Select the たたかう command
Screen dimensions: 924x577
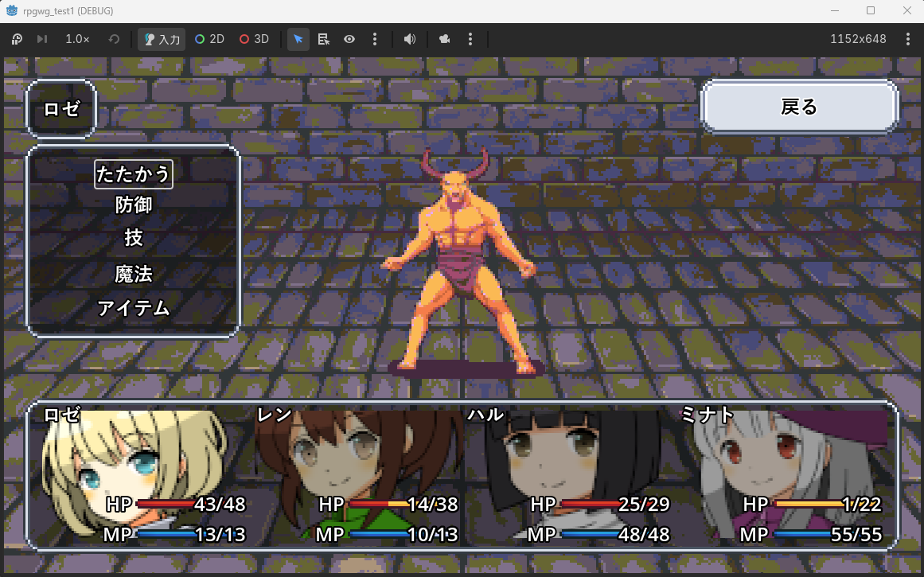coord(134,173)
